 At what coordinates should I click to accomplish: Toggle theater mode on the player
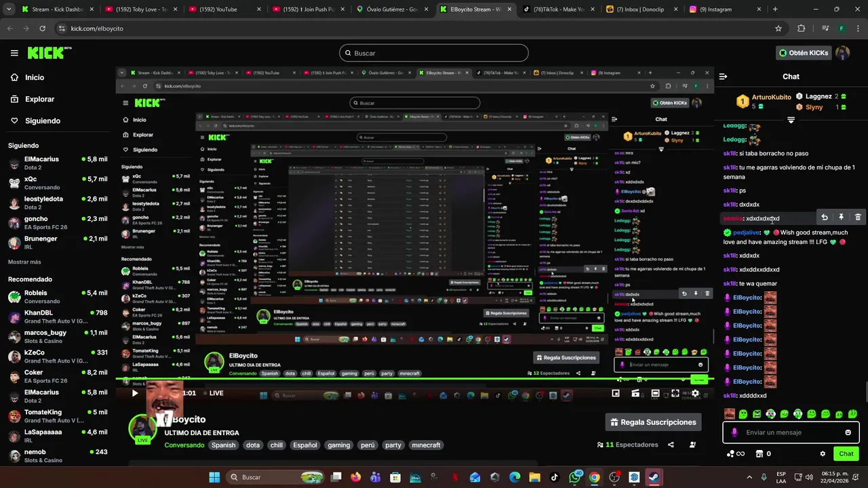click(655, 393)
